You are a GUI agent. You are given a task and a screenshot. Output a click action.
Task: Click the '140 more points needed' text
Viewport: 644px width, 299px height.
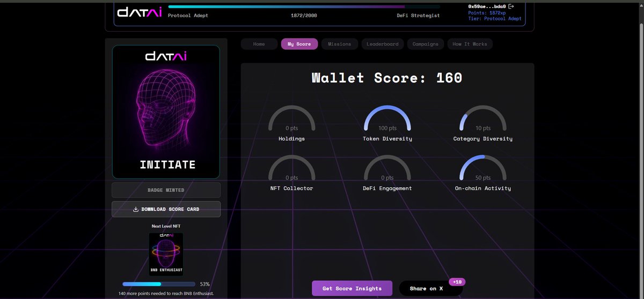tap(166, 294)
